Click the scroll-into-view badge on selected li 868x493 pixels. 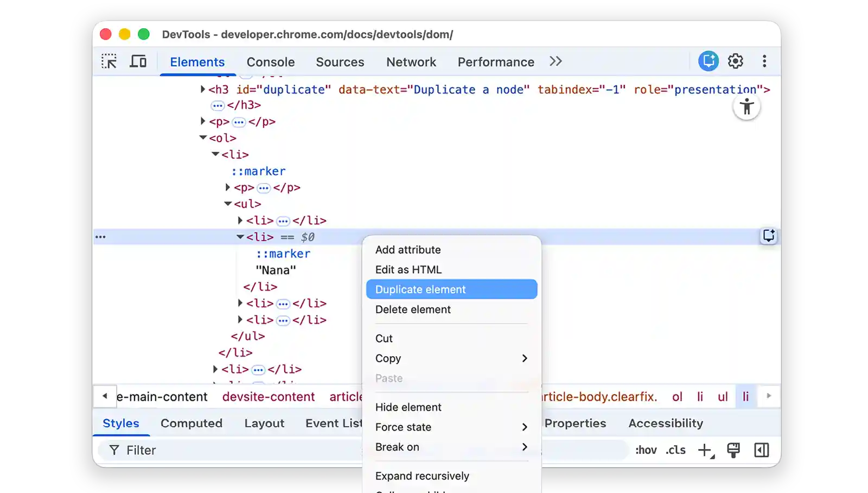769,236
